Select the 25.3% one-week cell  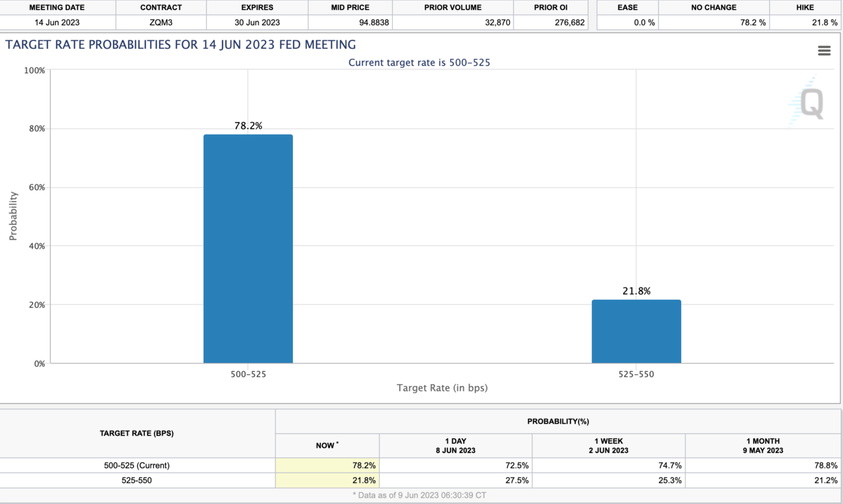pyautogui.click(x=609, y=481)
